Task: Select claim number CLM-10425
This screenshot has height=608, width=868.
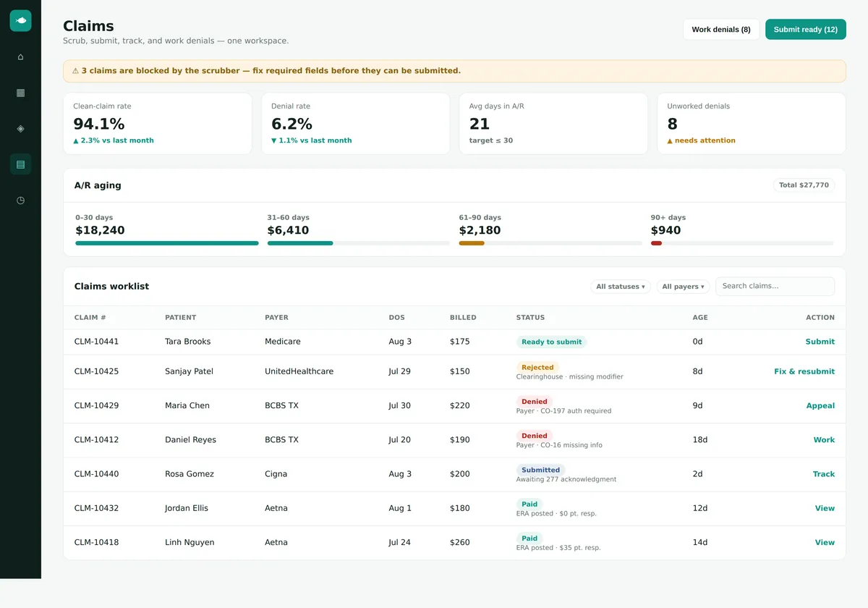Action: [96, 371]
